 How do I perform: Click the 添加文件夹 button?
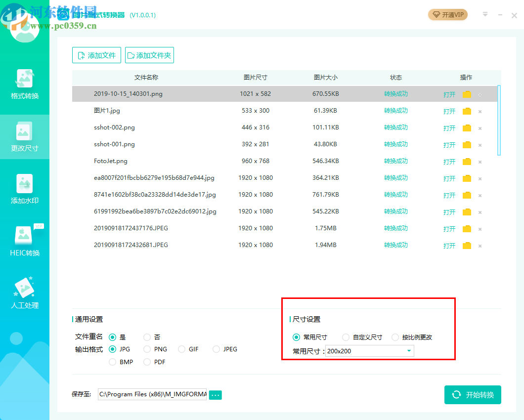coord(149,55)
